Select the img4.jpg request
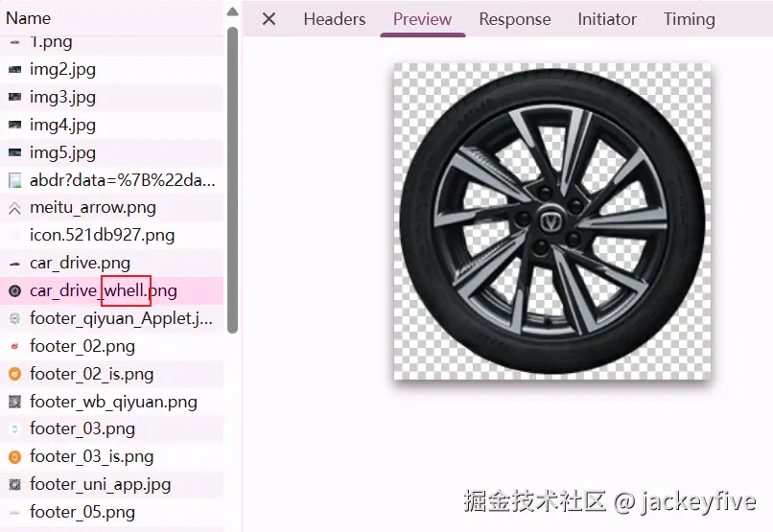 click(111, 125)
